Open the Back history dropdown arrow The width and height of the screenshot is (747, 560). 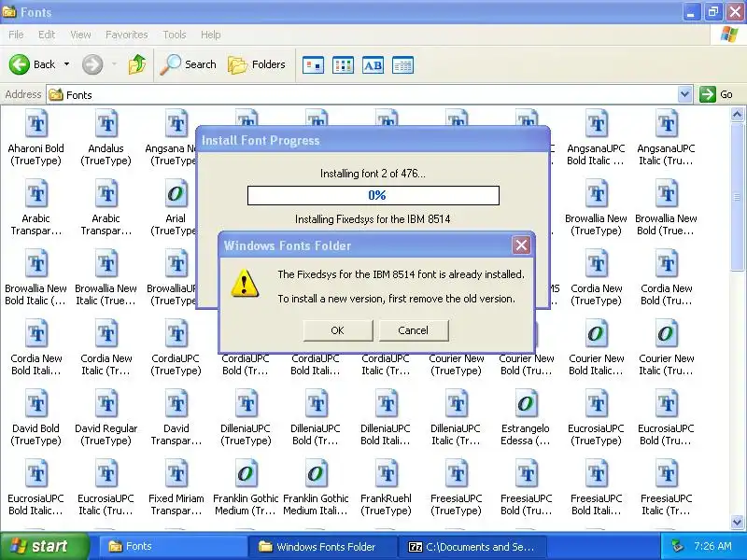click(x=66, y=64)
